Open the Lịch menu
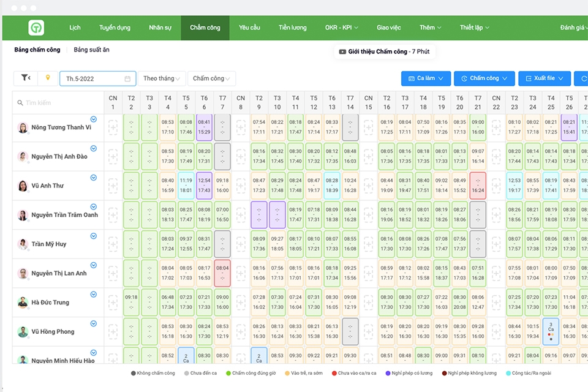588x392 pixels. coord(75,28)
